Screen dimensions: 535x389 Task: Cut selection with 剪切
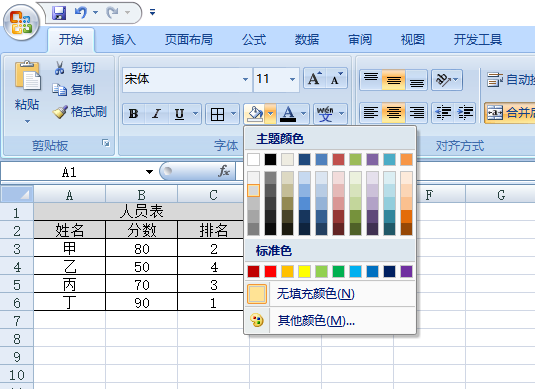click(x=74, y=68)
